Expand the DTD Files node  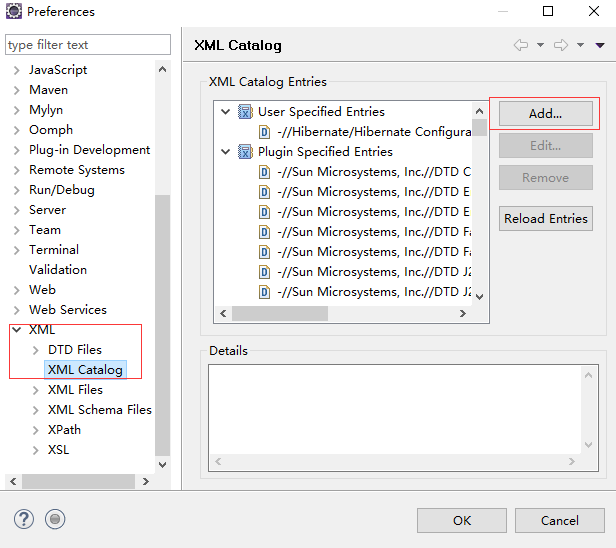35,350
